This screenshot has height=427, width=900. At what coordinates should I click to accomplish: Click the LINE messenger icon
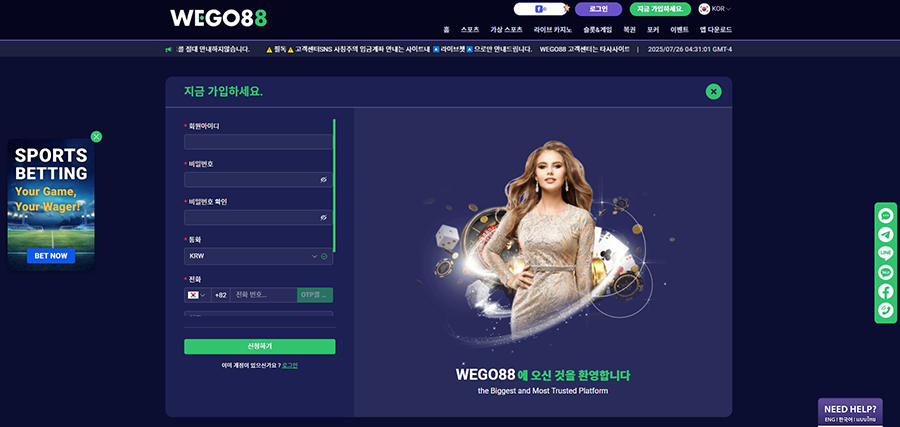[x=885, y=253]
